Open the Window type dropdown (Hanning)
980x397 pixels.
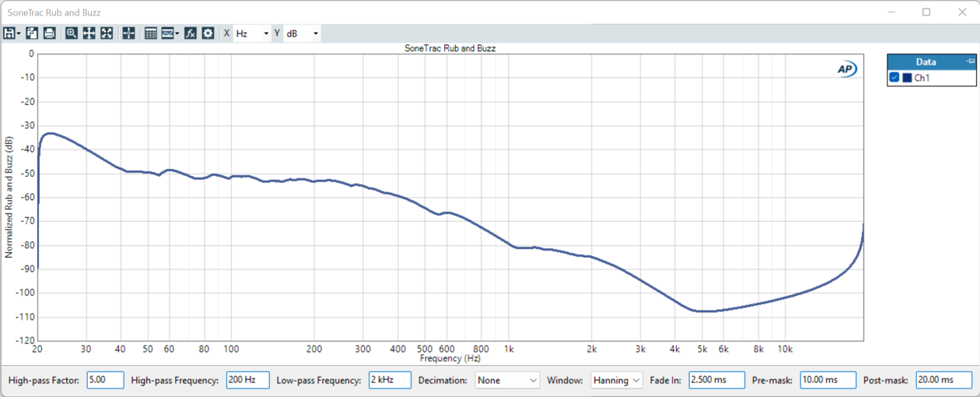616,381
